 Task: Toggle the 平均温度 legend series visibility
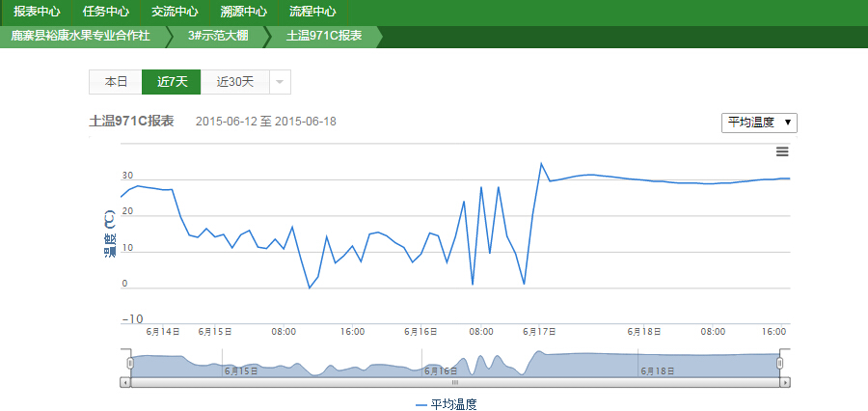point(447,405)
